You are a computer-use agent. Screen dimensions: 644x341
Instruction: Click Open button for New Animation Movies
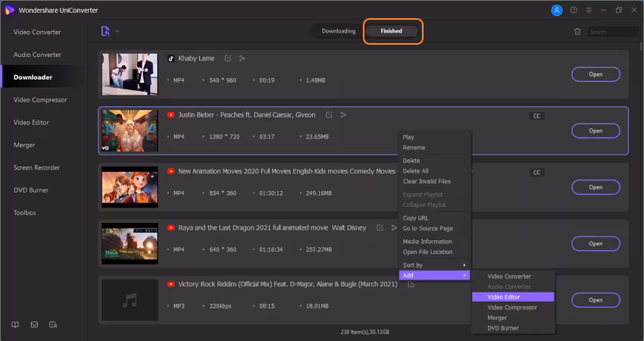pyautogui.click(x=596, y=187)
